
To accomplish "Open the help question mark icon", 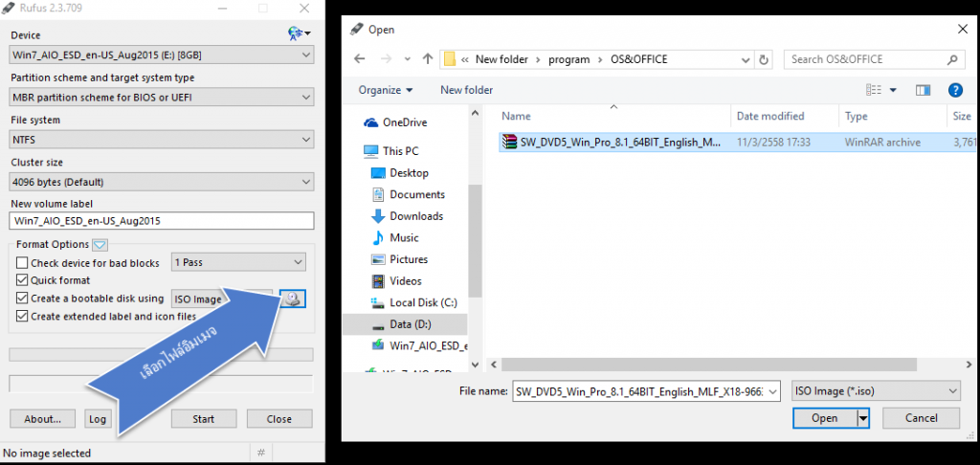I will (954, 90).
